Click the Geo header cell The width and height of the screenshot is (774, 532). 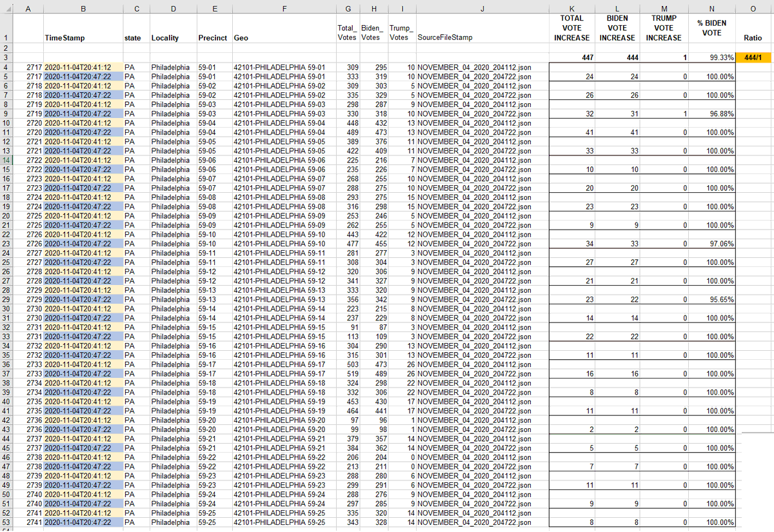point(284,28)
